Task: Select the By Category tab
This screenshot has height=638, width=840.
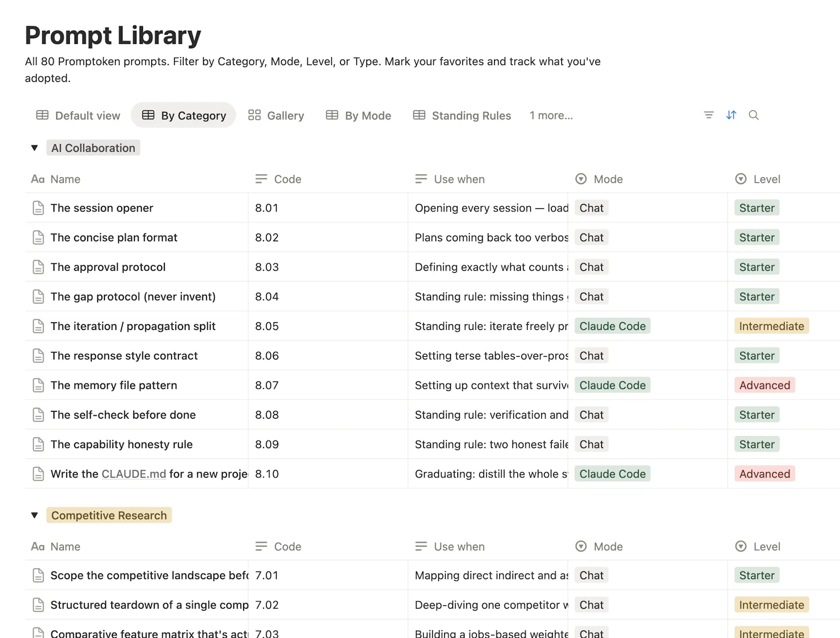Action: (184, 115)
